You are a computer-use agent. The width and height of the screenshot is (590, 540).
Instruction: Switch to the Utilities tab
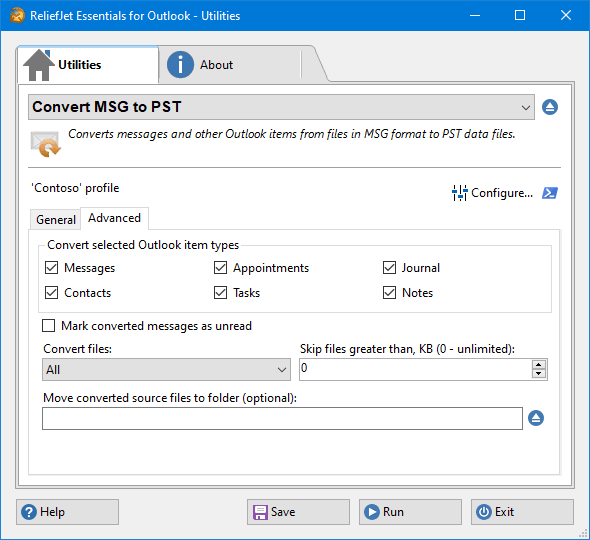pos(88,65)
